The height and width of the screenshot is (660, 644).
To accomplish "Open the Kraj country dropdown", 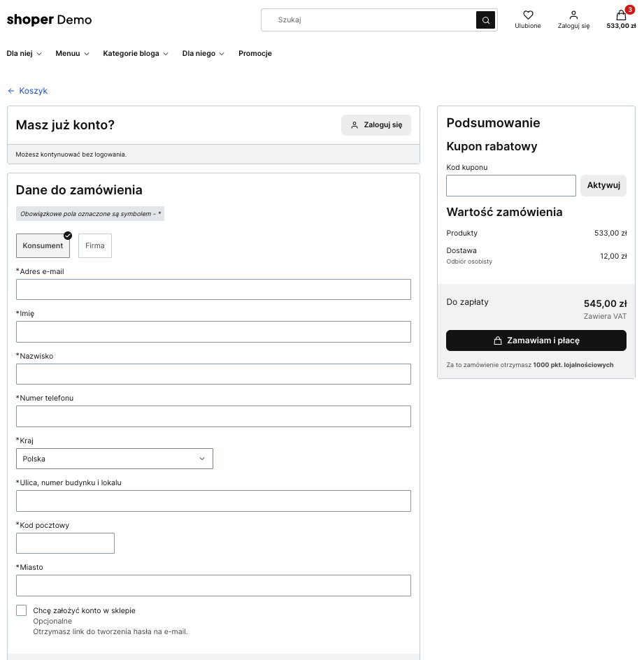I will (115, 459).
